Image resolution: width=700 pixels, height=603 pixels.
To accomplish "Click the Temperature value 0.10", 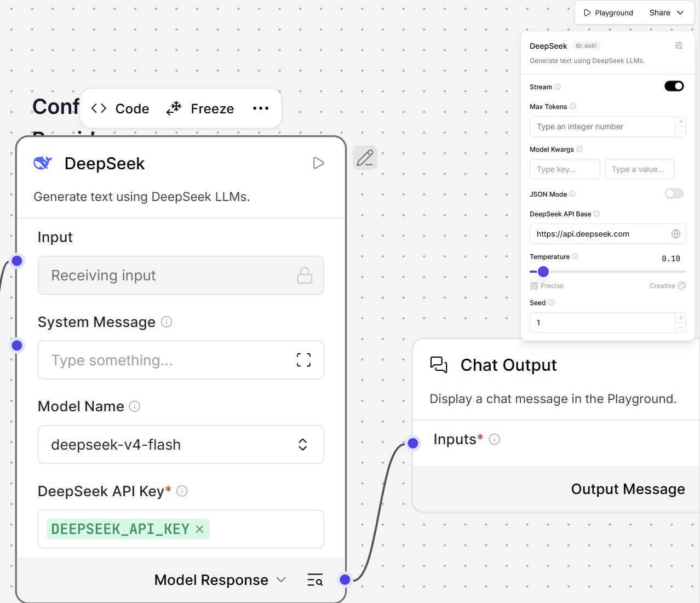I will (x=671, y=259).
